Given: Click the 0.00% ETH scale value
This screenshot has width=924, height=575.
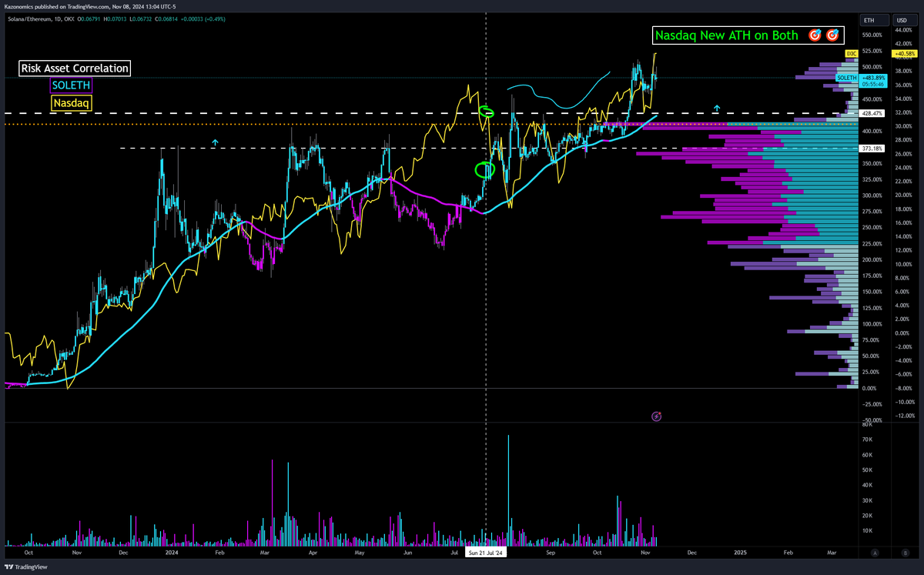Looking at the screenshot, I should (x=871, y=389).
